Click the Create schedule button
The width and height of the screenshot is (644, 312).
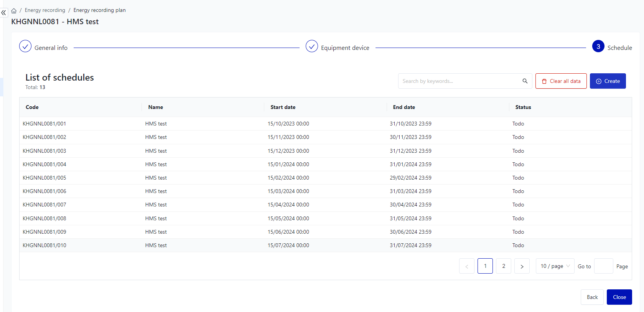tap(608, 81)
